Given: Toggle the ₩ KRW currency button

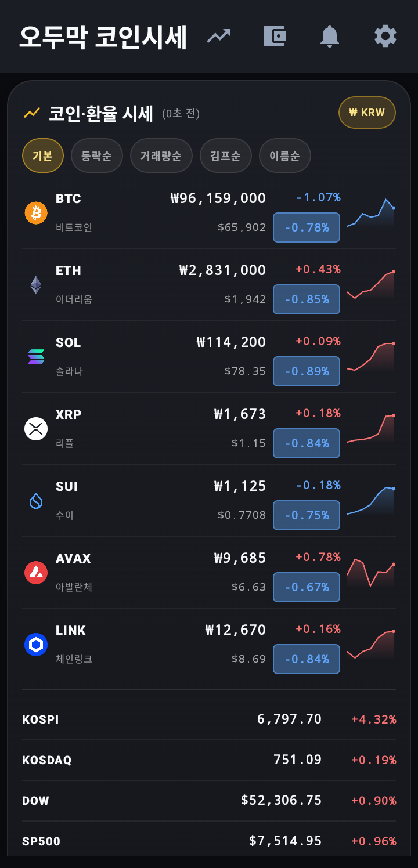Looking at the screenshot, I should click(367, 113).
